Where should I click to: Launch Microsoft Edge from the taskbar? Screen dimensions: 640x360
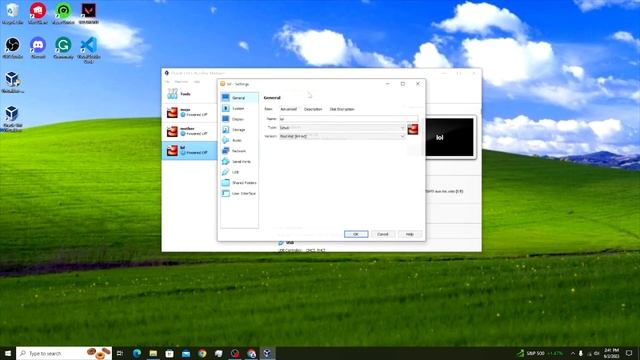click(137, 353)
